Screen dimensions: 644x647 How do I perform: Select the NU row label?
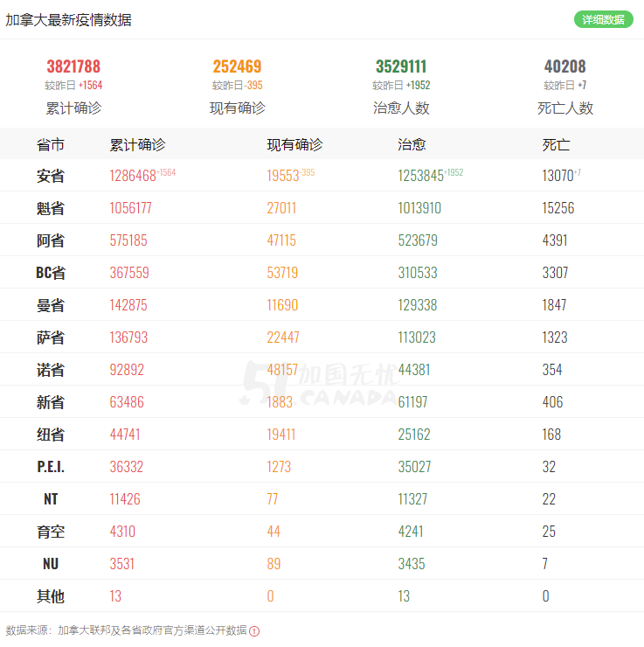[x=51, y=564]
